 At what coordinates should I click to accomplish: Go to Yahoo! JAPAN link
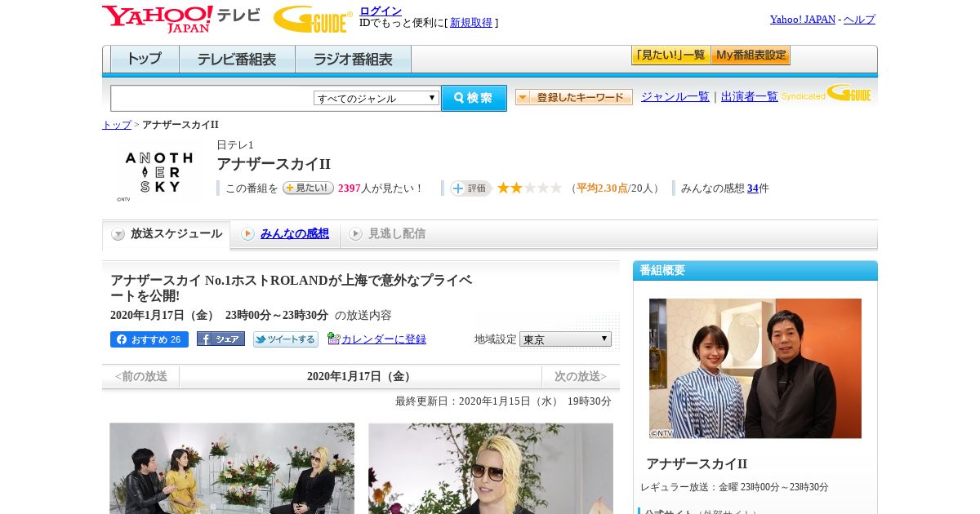802,19
